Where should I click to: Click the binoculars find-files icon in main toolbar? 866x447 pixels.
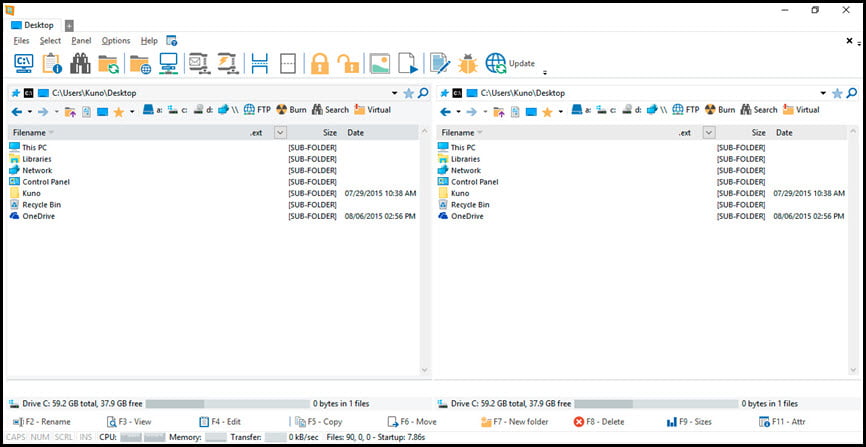click(80, 63)
